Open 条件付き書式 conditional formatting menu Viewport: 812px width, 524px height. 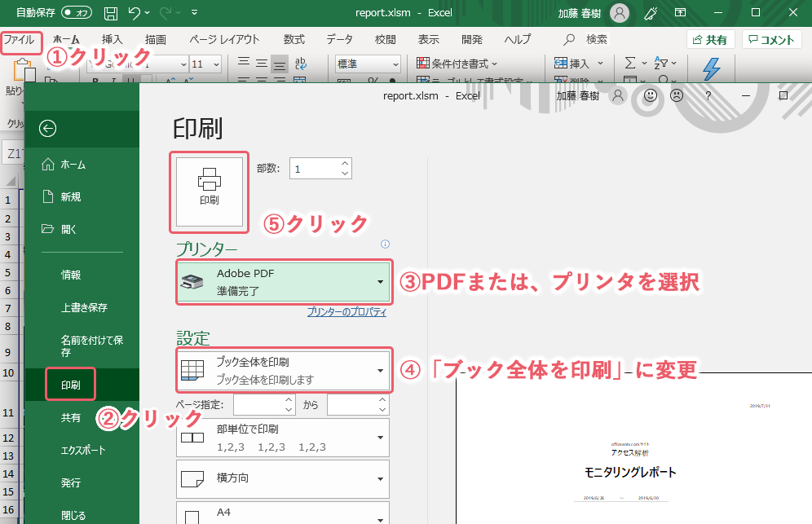(x=457, y=64)
